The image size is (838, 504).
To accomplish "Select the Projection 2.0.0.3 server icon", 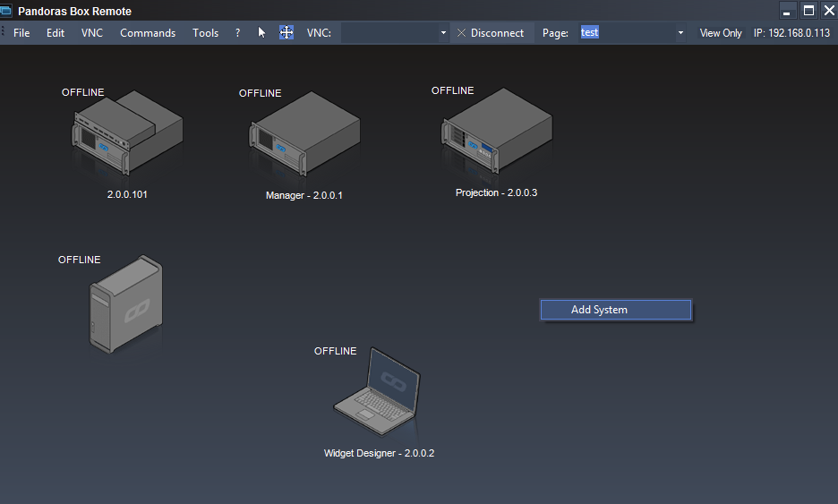I will click(495, 133).
